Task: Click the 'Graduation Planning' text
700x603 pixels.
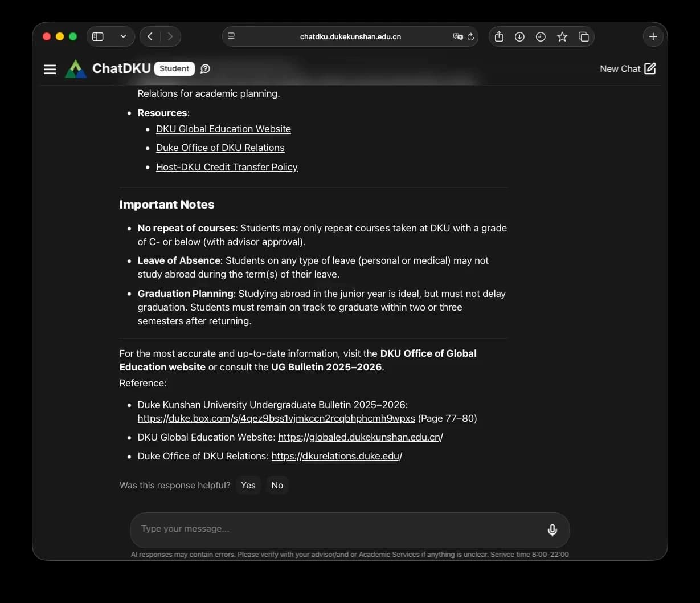Action: click(x=186, y=294)
